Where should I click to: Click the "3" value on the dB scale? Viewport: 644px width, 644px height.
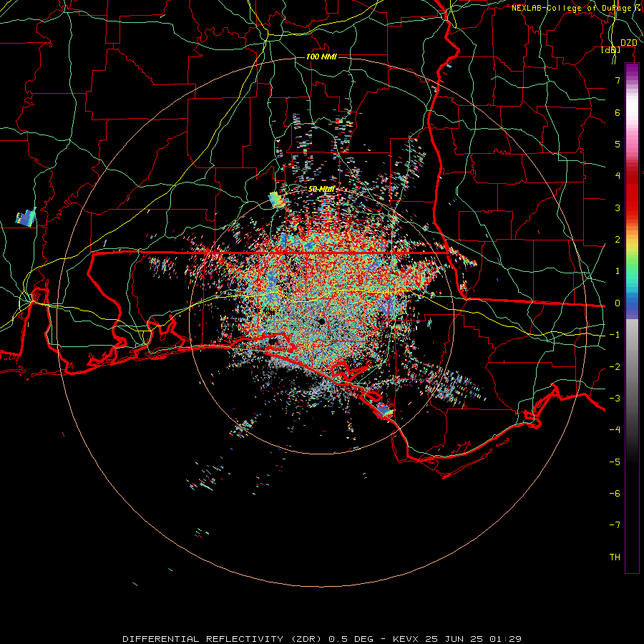tap(618, 208)
